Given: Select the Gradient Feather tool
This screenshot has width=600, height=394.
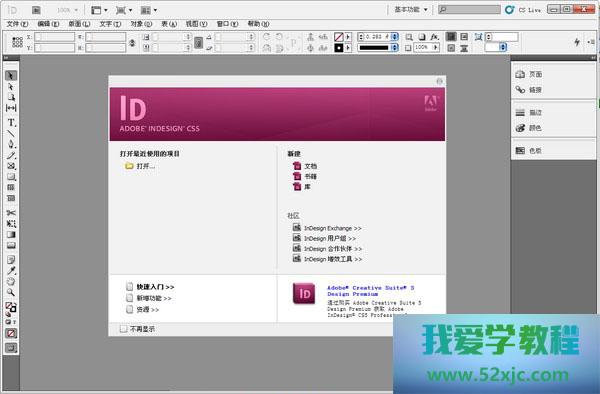Looking at the screenshot, I should (x=11, y=245).
